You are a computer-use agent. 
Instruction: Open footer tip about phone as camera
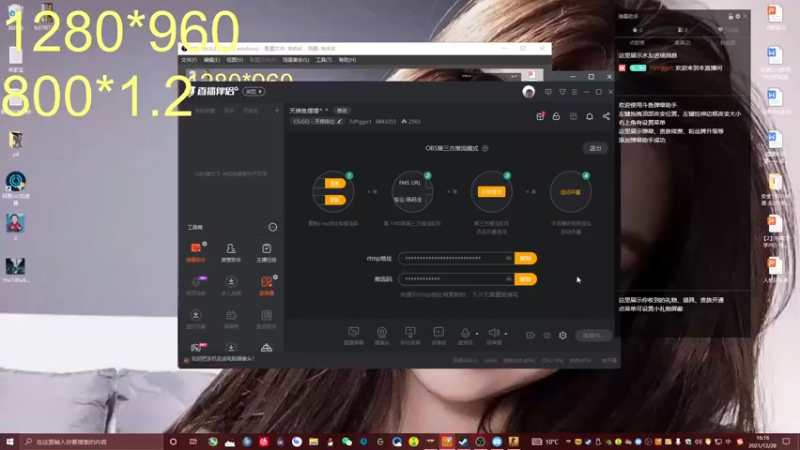222,359
